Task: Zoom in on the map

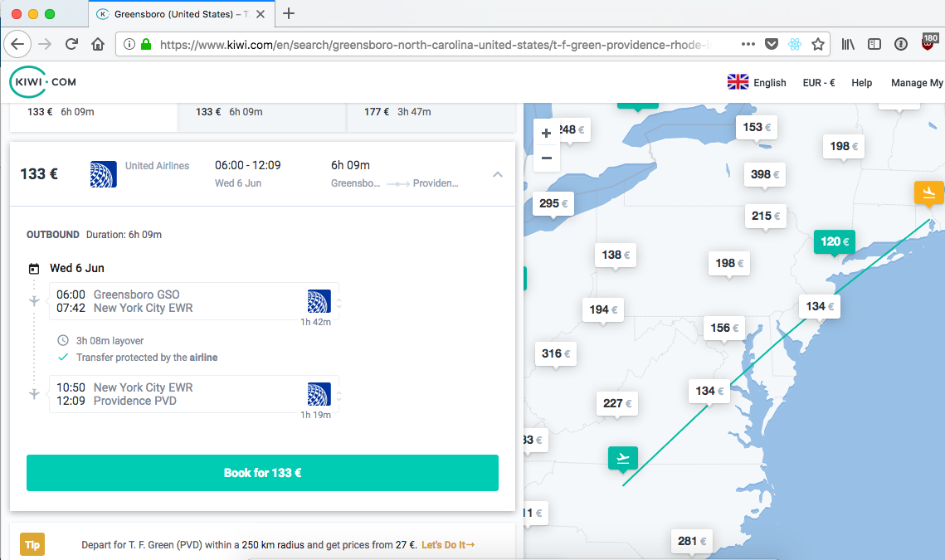Action: pyautogui.click(x=546, y=134)
